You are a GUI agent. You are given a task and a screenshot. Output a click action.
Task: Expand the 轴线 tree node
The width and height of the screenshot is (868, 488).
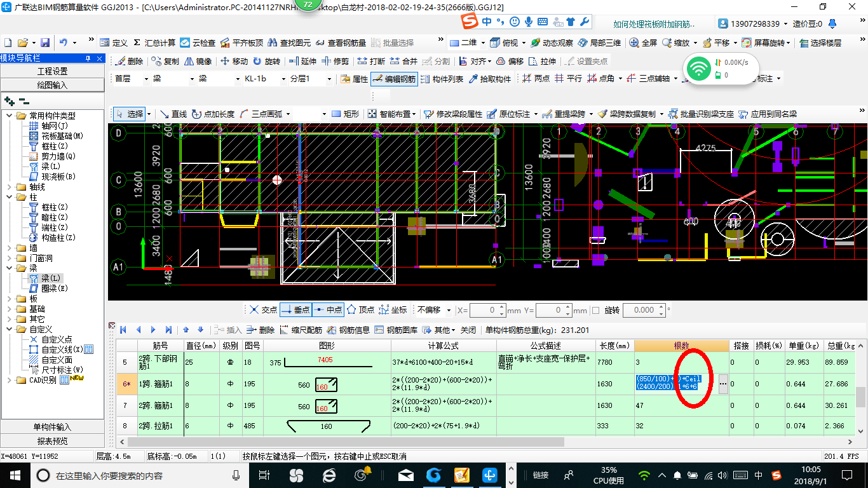pos(10,187)
